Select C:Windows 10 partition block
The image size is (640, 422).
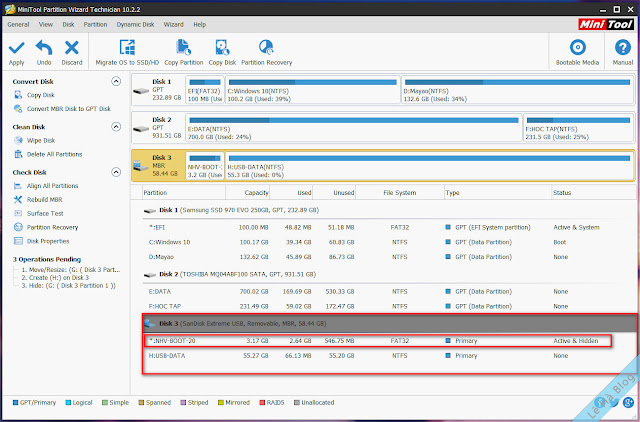(312, 89)
